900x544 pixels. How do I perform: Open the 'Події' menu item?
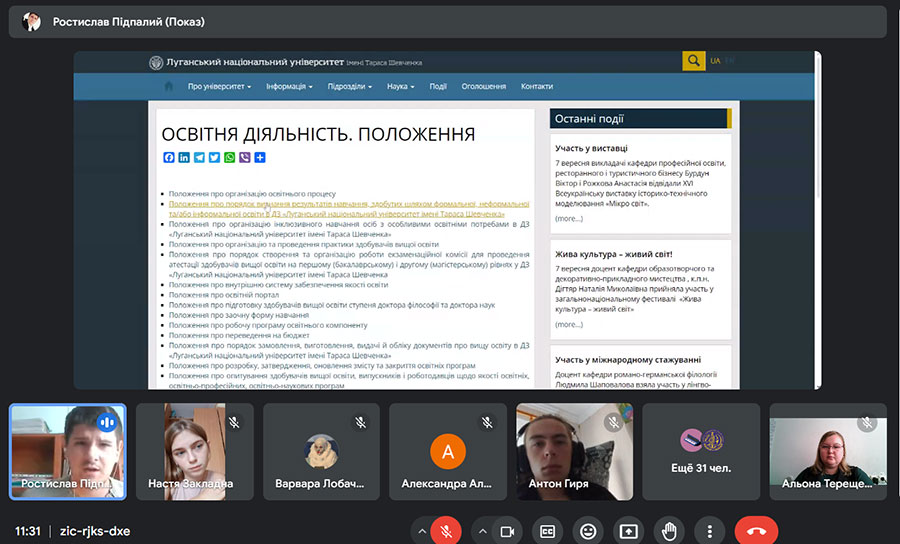pos(438,87)
